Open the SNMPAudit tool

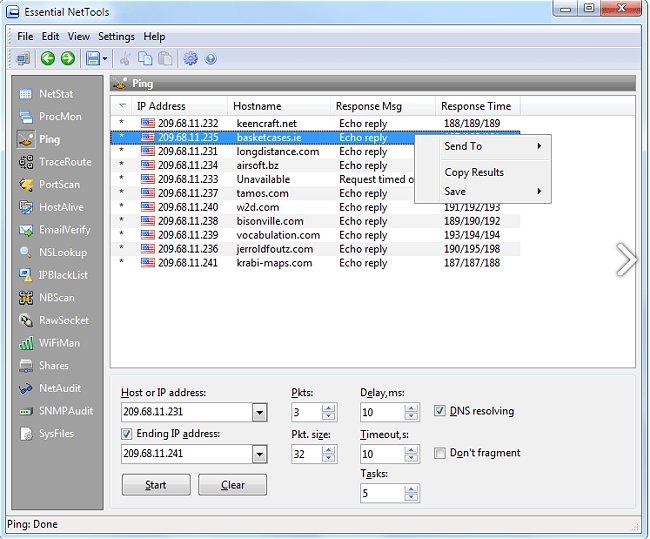[x=56, y=411]
